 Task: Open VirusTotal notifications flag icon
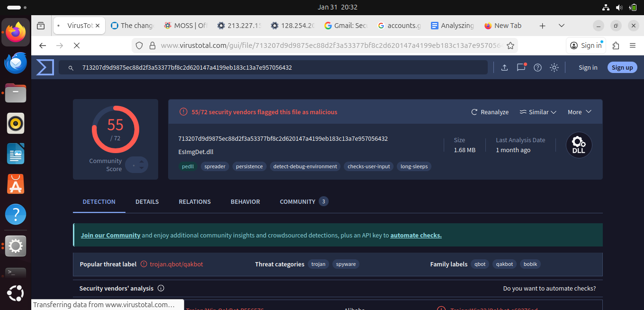pos(521,67)
